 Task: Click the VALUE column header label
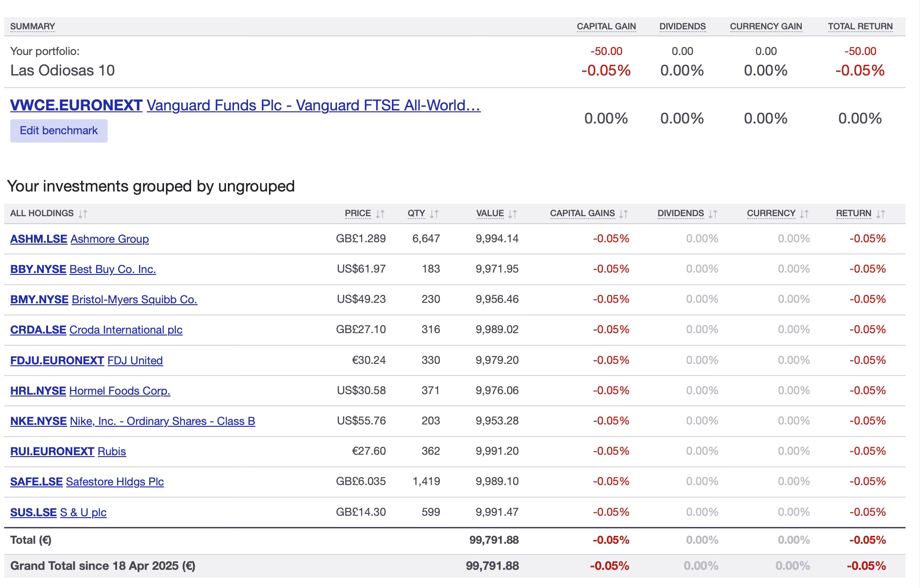click(x=490, y=213)
